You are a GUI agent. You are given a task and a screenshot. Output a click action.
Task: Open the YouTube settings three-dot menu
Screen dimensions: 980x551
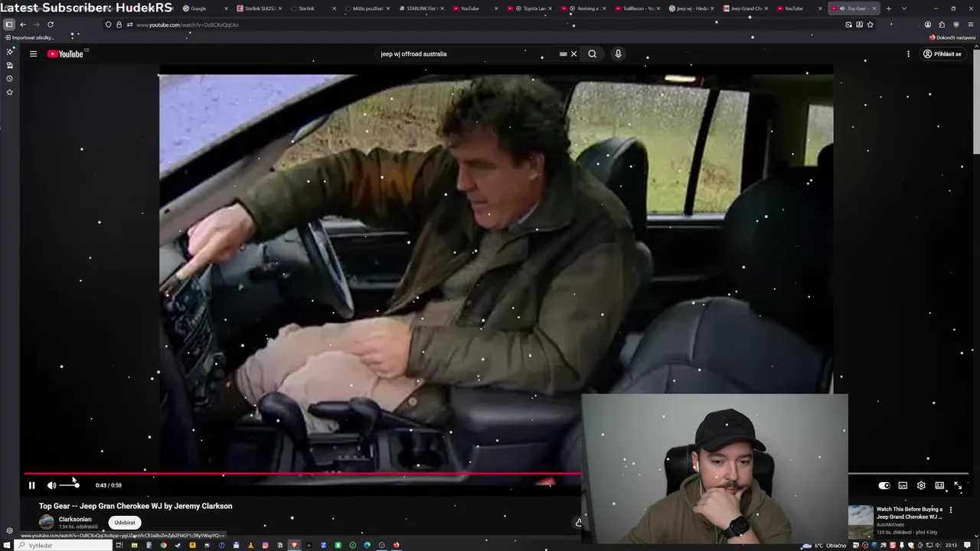[908, 54]
